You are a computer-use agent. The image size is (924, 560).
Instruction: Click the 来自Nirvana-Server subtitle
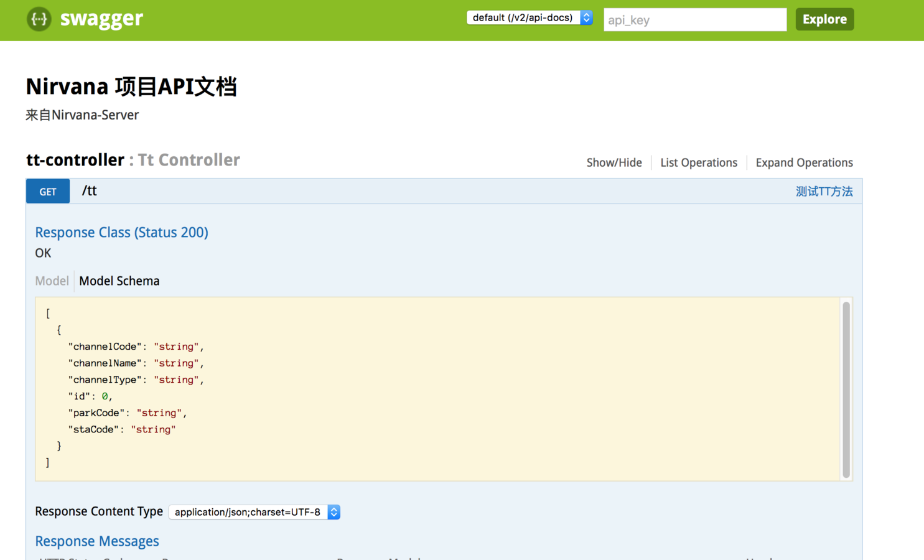pyautogui.click(x=82, y=115)
